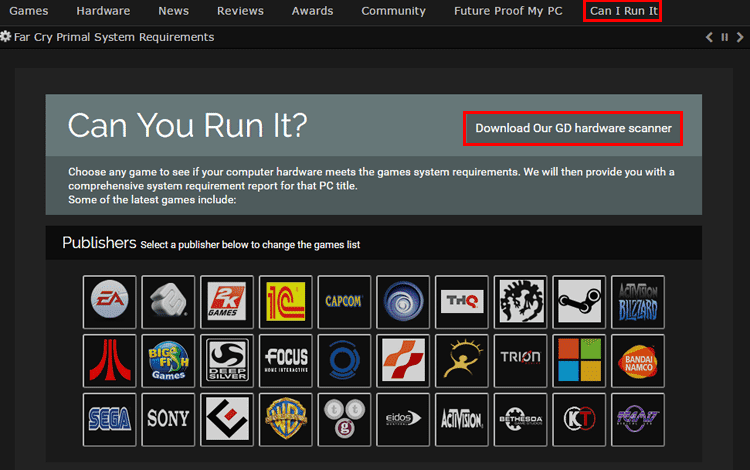This screenshot has width=750, height=470.
Task: Choose the Koei Tecmo KT logo
Action: (579, 420)
